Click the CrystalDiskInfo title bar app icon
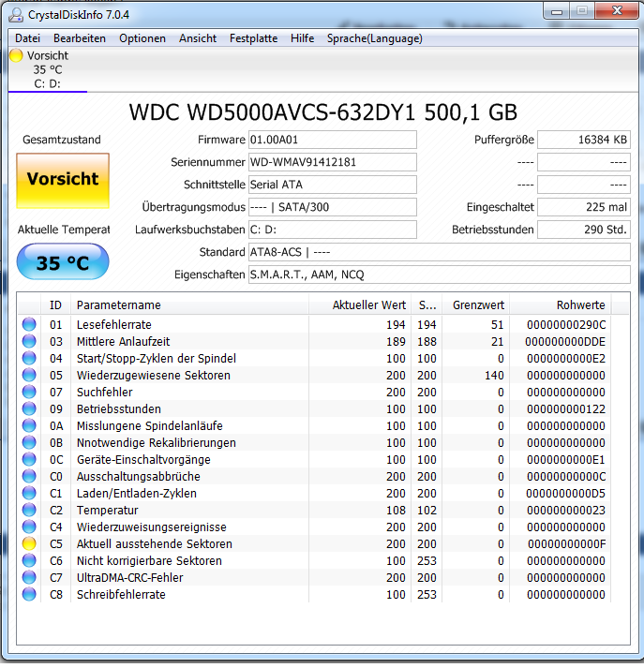 [16, 14]
